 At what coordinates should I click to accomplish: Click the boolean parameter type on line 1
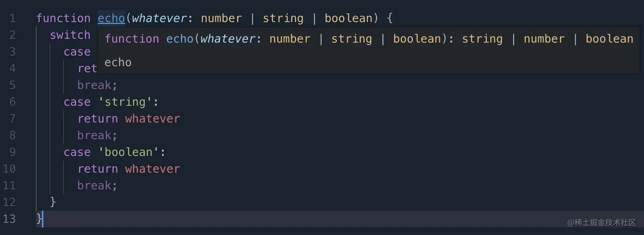[x=348, y=18]
